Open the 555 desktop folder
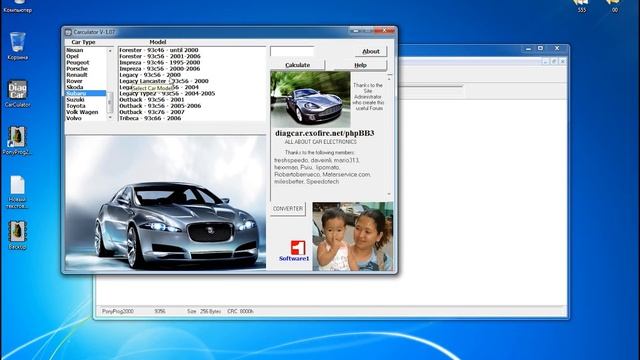Image resolution: width=640 pixels, height=360 pixels. coord(582,6)
